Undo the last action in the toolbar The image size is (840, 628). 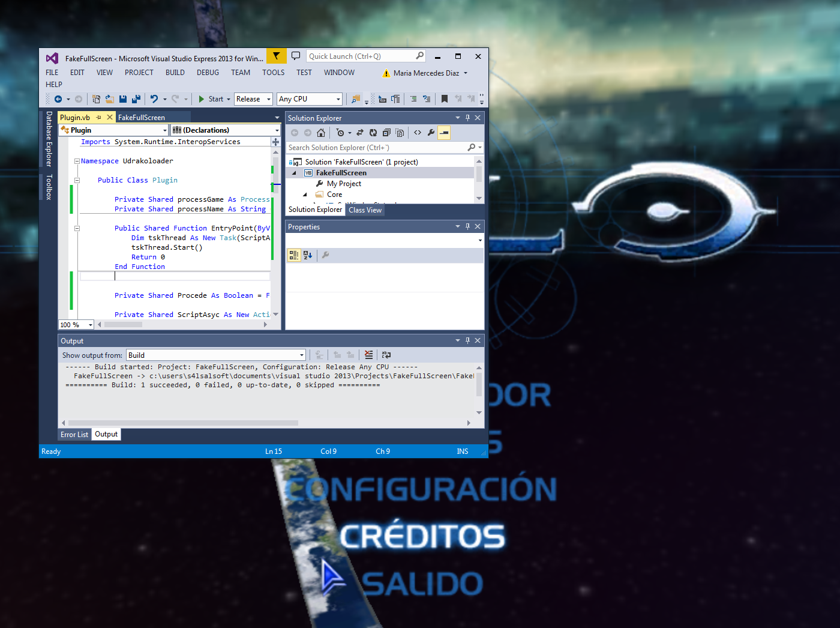coord(154,99)
